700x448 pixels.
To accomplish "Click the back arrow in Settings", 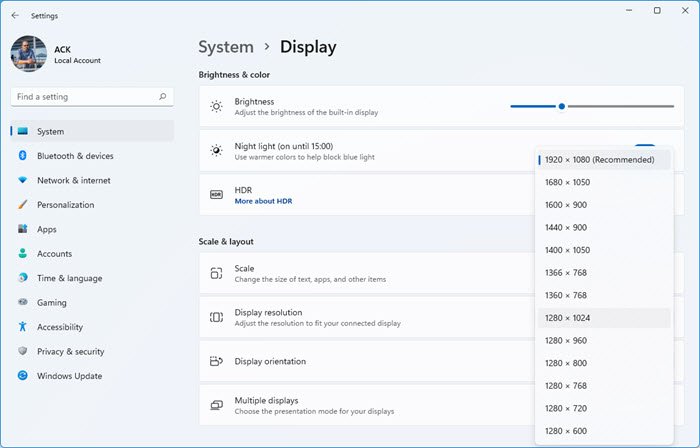I will 14,16.
